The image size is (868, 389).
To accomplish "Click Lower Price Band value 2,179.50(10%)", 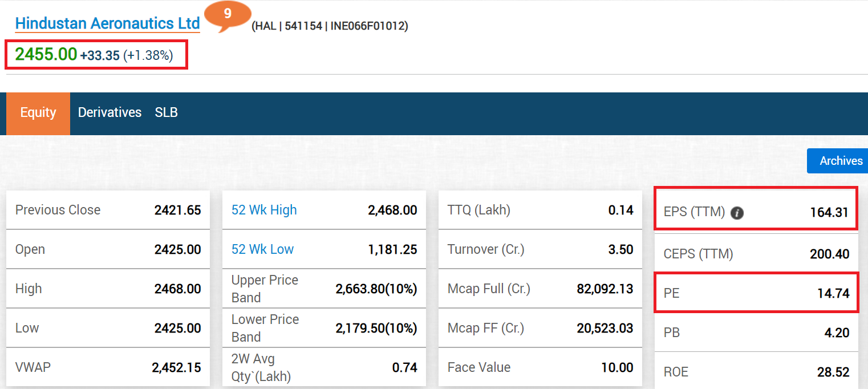I will [376, 328].
